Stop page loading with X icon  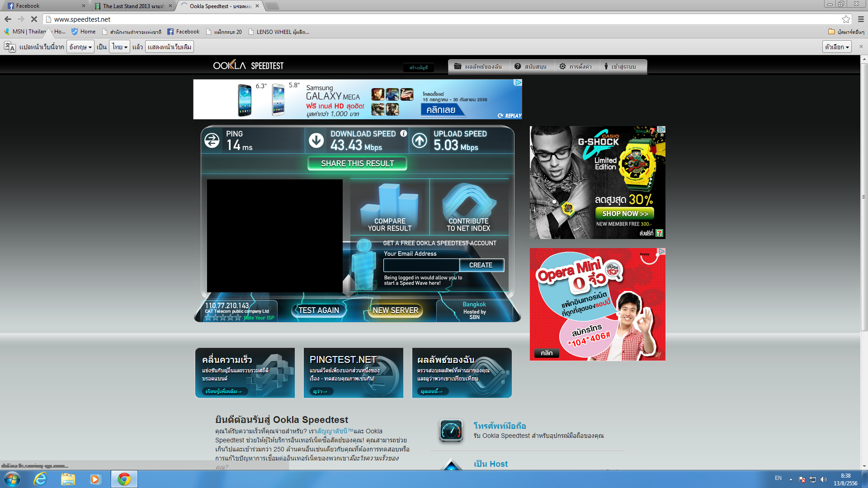click(34, 19)
